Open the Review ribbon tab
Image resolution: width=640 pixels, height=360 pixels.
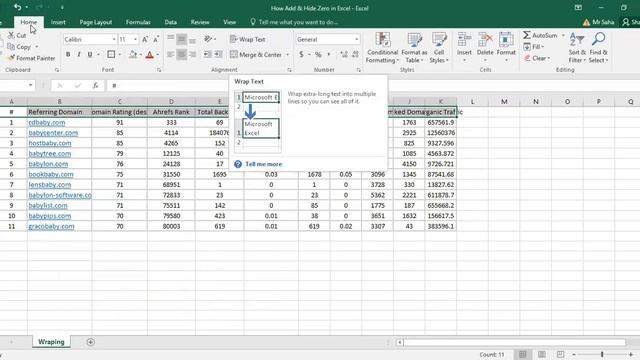pyautogui.click(x=200, y=22)
